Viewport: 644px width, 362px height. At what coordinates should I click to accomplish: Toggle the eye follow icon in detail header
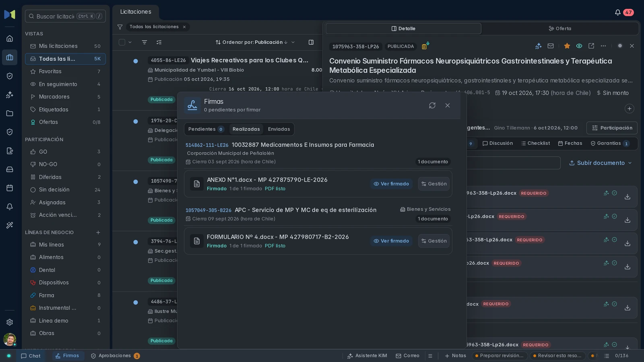tap(579, 46)
